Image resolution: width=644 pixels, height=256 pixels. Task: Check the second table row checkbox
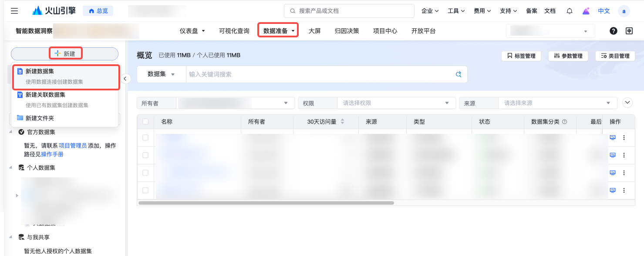click(145, 155)
